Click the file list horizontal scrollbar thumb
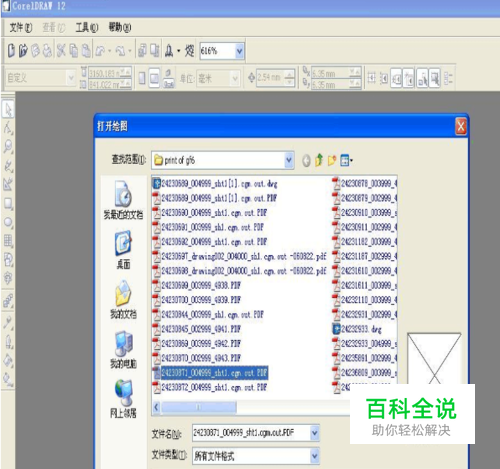This screenshot has width=500, height=469. [199, 407]
